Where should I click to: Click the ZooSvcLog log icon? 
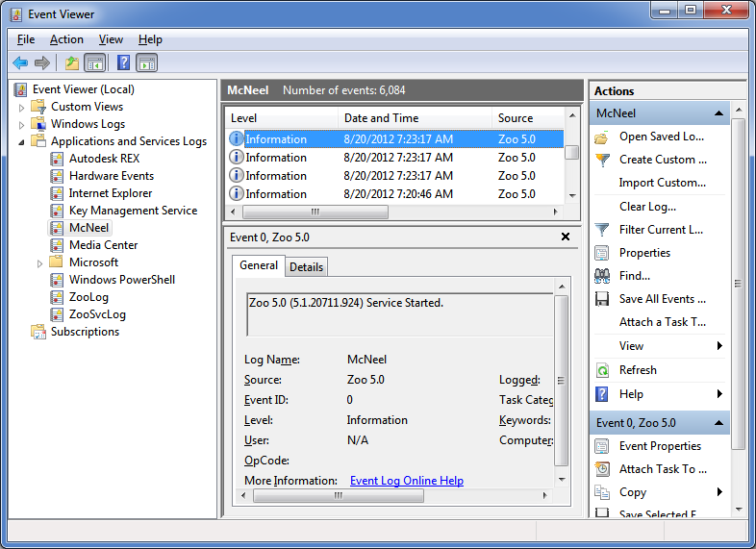(x=57, y=314)
